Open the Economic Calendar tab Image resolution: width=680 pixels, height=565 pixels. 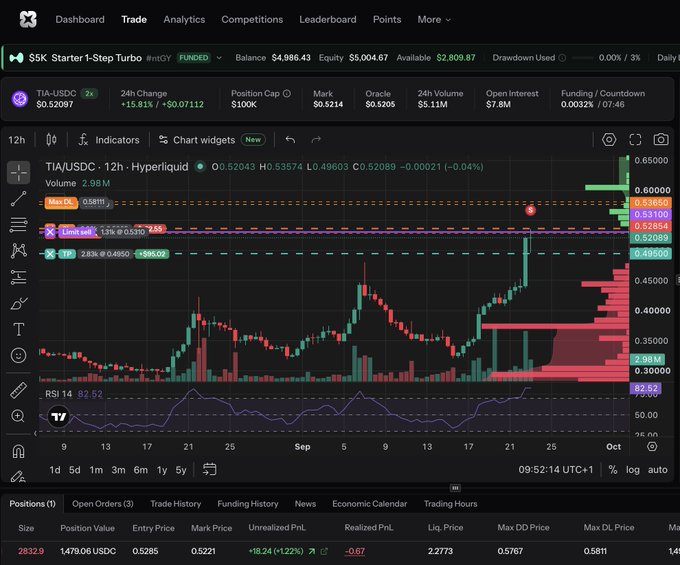(x=369, y=504)
